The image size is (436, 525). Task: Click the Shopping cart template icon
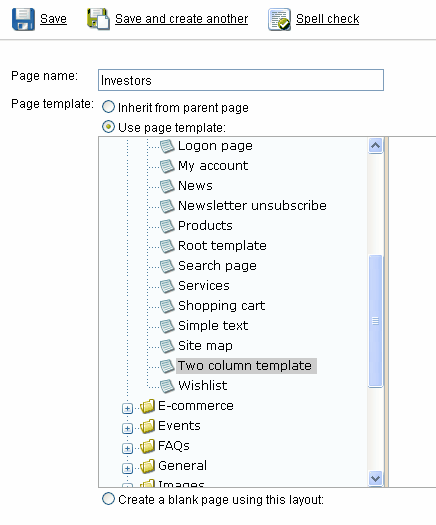[x=167, y=306]
